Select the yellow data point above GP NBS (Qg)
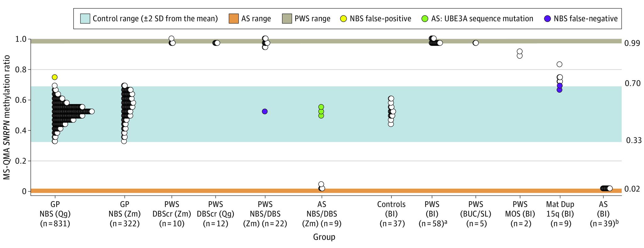The height and width of the screenshot is (248, 644). click(x=55, y=77)
